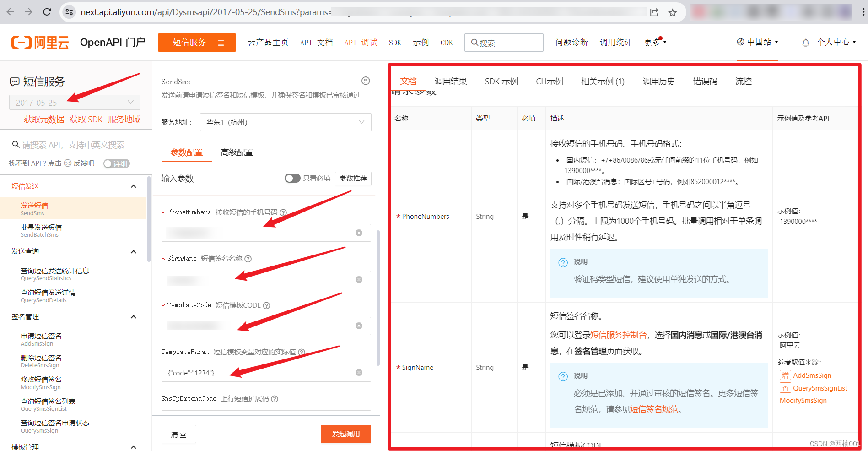The height and width of the screenshot is (451, 868).
Task: Collapse the 模板管理 section
Action: (x=134, y=447)
